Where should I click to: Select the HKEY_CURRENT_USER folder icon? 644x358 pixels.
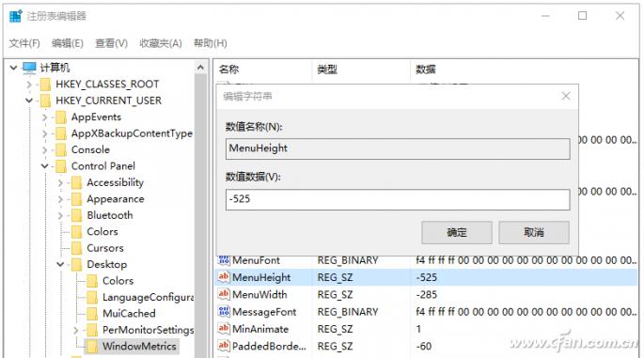[x=45, y=101]
